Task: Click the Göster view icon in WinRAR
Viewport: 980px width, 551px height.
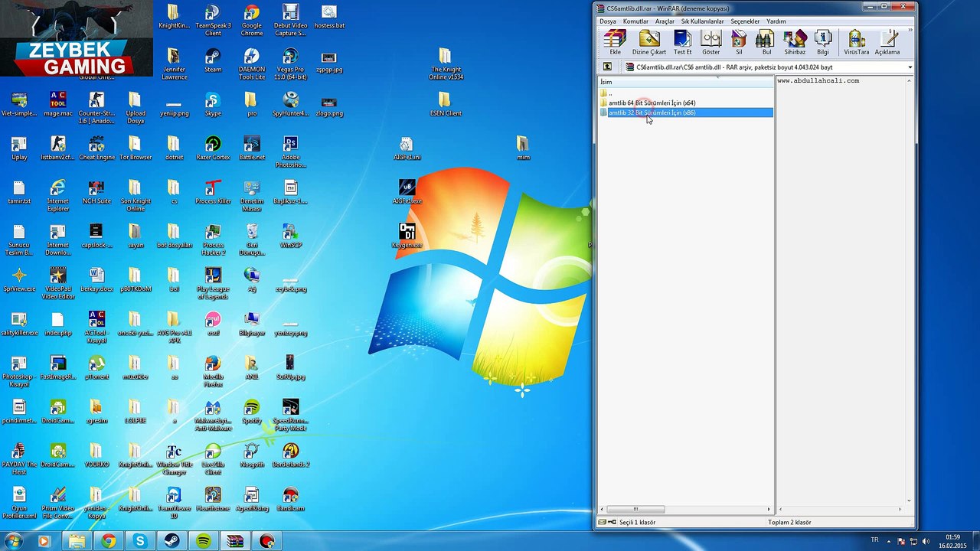Action: pyautogui.click(x=711, y=43)
